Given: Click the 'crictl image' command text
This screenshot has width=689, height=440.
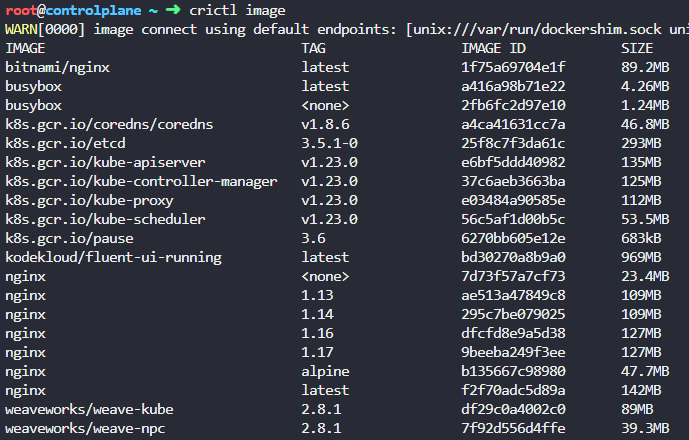Looking at the screenshot, I should coord(237,10).
